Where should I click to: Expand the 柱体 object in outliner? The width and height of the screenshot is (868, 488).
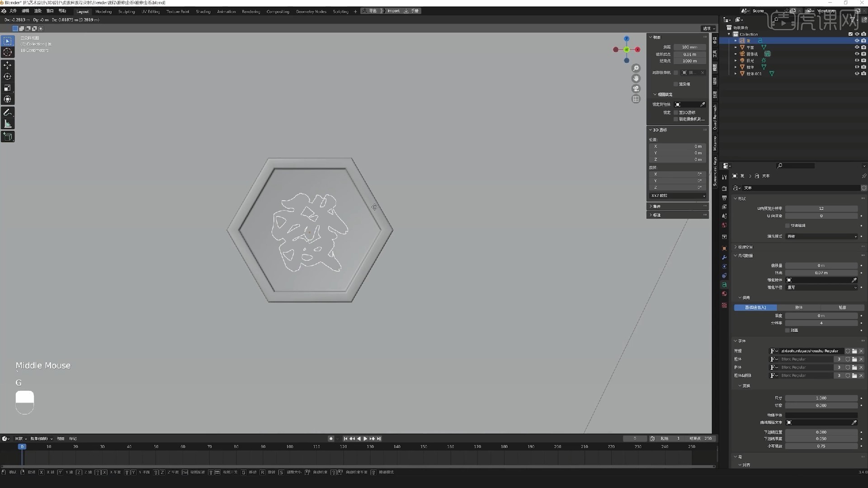pyautogui.click(x=736, y=67)
